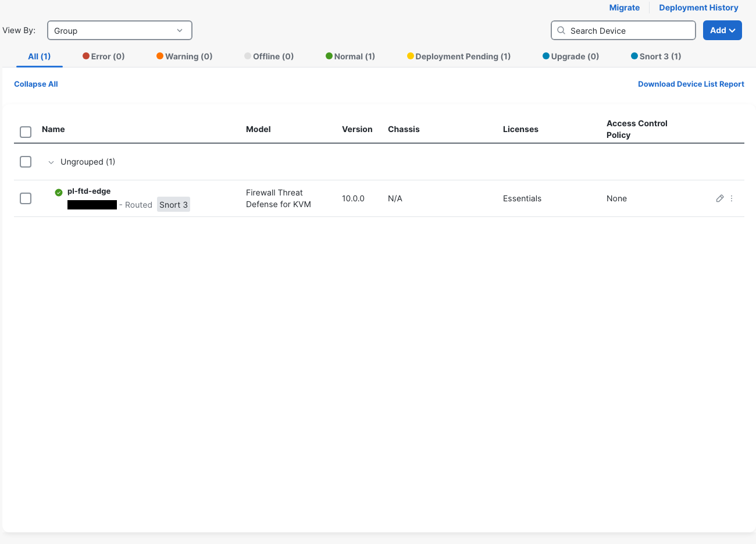Open the Deployment Pending (1) tab
Viewport: 756px width, 544px height.
pos(459,56)
